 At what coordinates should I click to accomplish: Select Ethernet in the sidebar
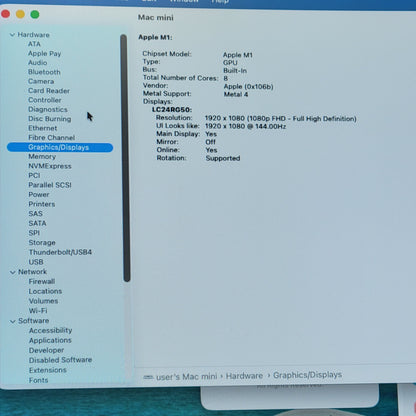tap(43, 128)
